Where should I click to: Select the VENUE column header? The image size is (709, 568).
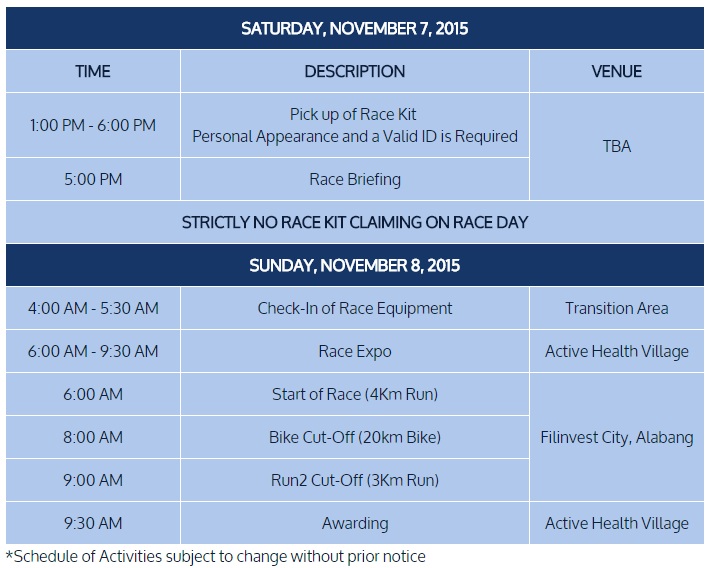point(616,72)
